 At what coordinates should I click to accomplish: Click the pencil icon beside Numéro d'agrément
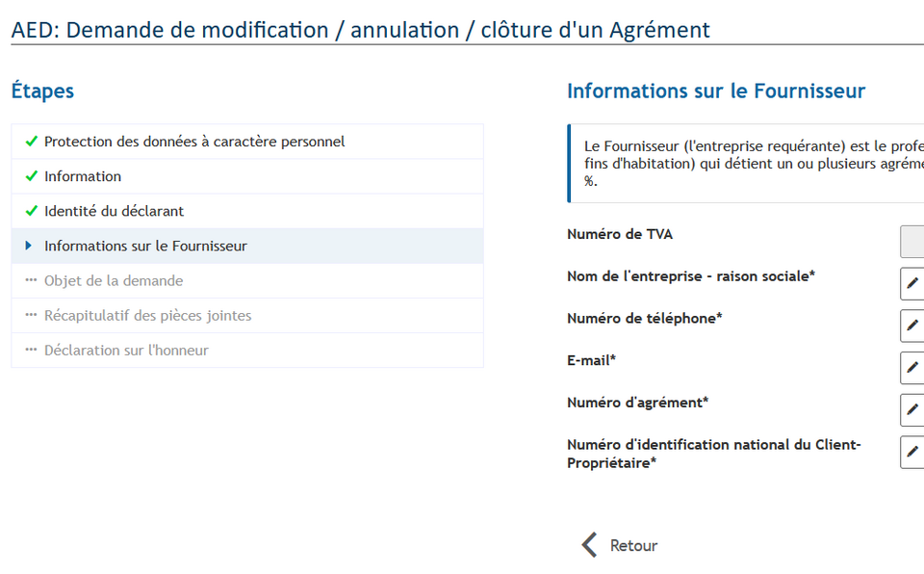(x=912, y=410)
